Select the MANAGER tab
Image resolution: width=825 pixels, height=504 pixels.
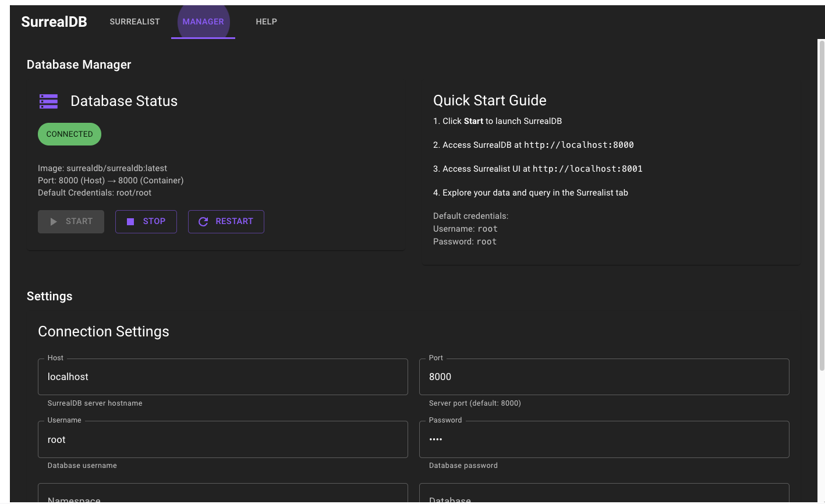pos(203,22)
